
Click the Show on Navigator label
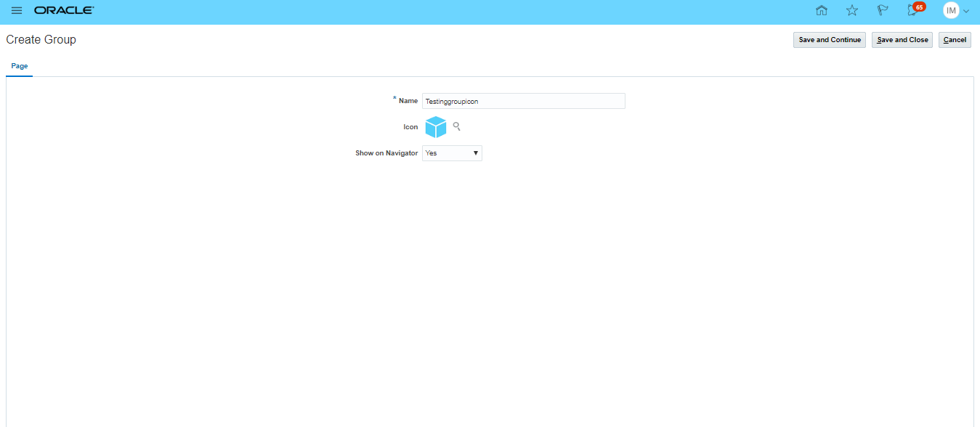pyautogui.click(x=386, y=153)
